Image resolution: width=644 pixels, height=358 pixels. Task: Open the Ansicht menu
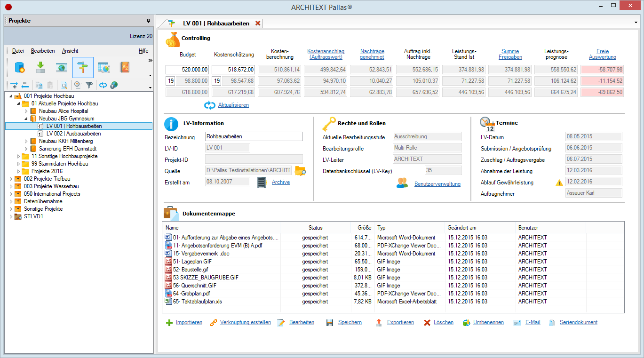(70, 51)
